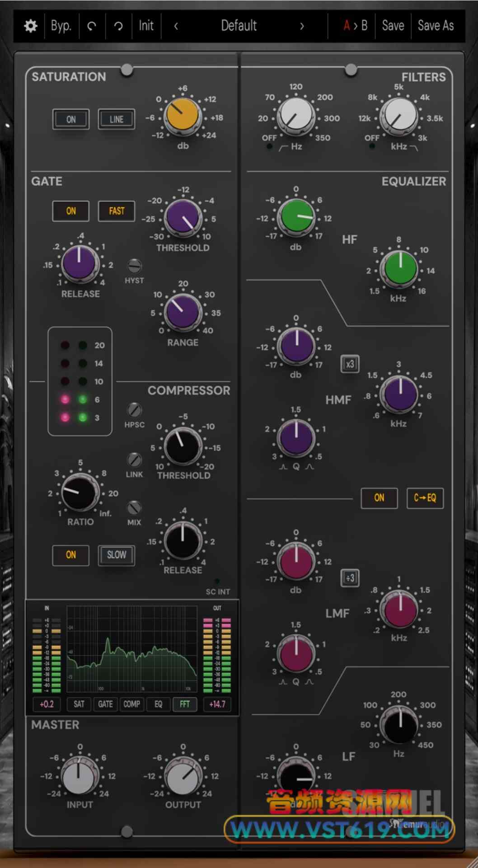Open the settings gear menu

[x=30, y=26]
